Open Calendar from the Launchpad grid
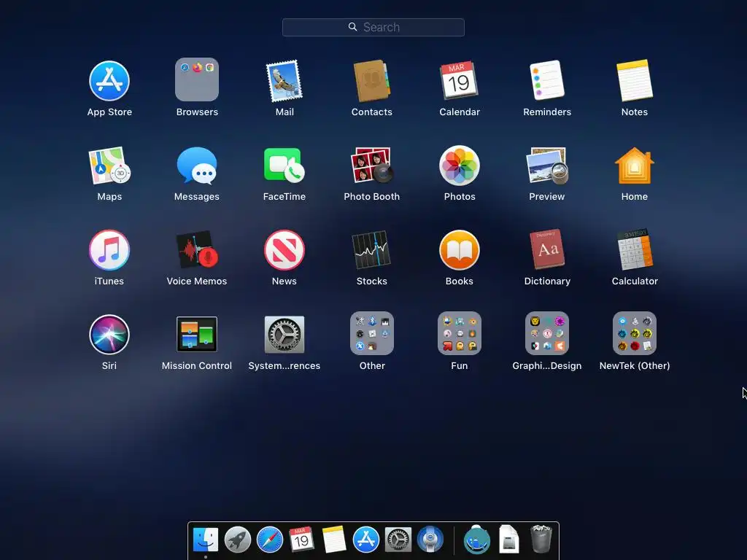Viewport: 747px width, 560px height. [460, 80]
